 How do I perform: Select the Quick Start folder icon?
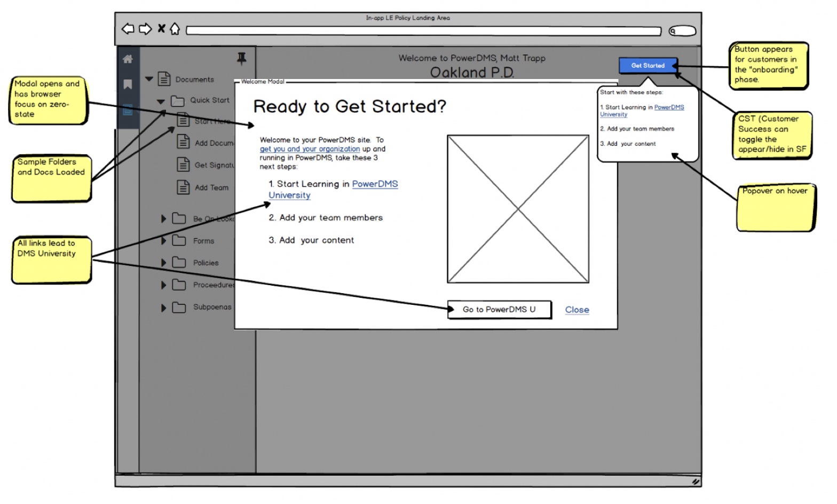pyautogui.click(x=177, y=100)
